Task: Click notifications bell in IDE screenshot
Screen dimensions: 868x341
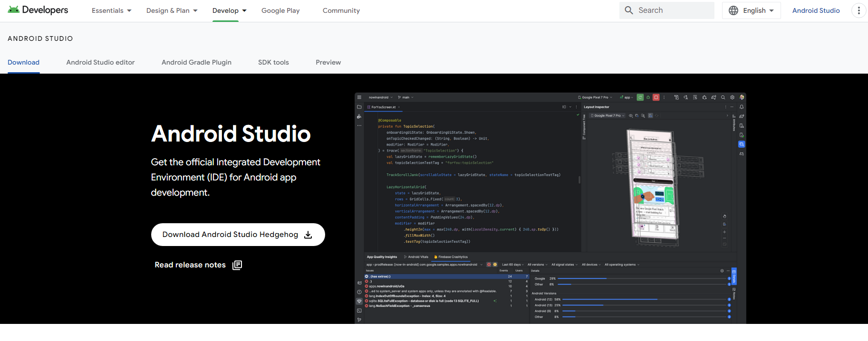Action: [742, 107]
